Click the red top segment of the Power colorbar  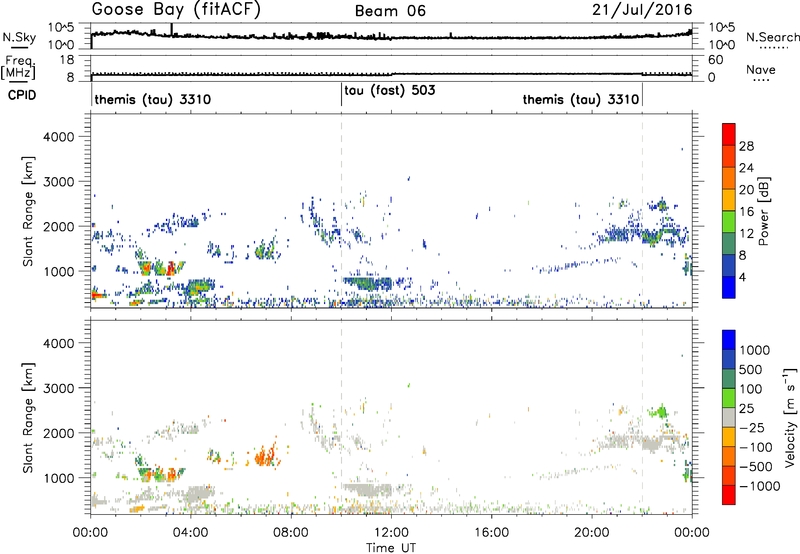click(x=729, y=134)
